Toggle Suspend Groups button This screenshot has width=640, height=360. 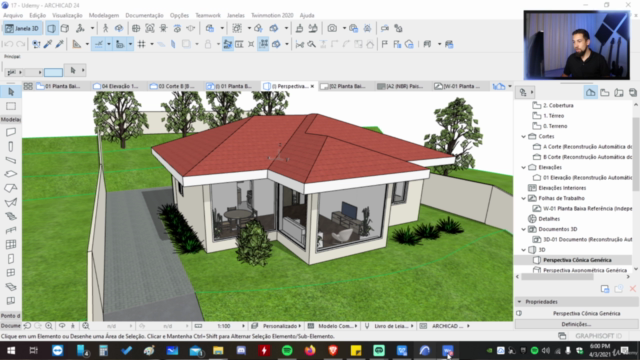click(263, 44)
